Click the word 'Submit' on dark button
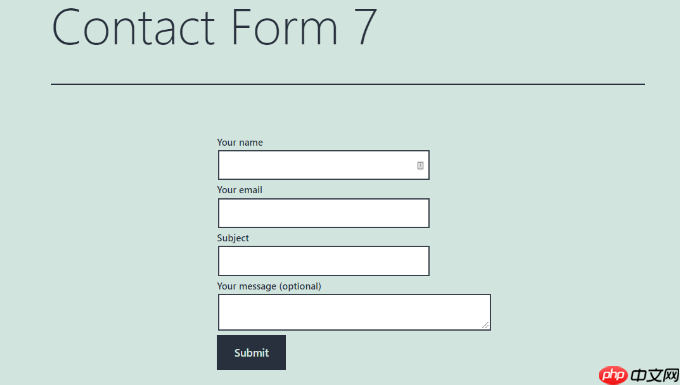The width and height of the screenshot is (680, 385). tap(252, 353)
